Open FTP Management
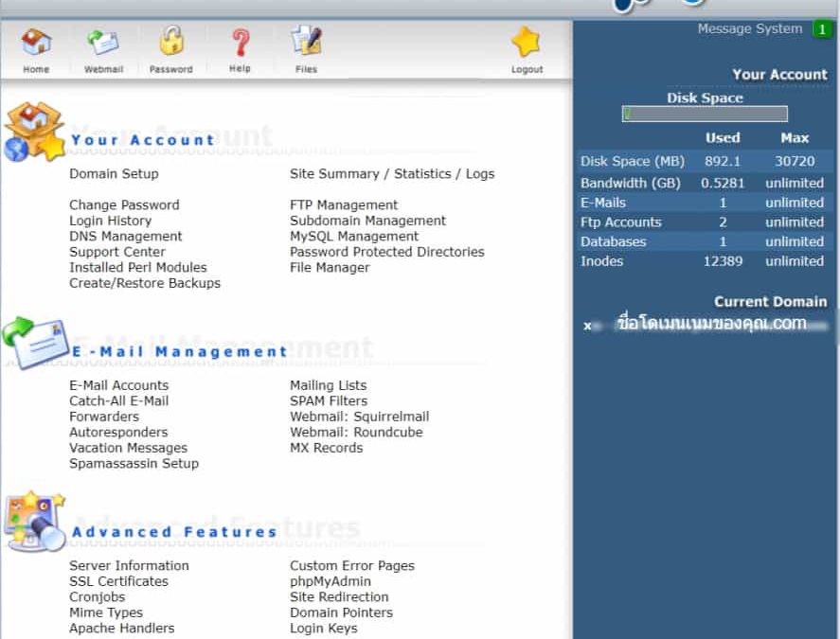 click(x=344, y=204)
